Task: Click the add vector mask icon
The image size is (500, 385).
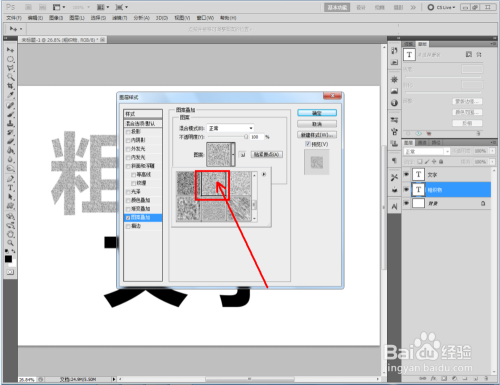Action: [479, 54]
